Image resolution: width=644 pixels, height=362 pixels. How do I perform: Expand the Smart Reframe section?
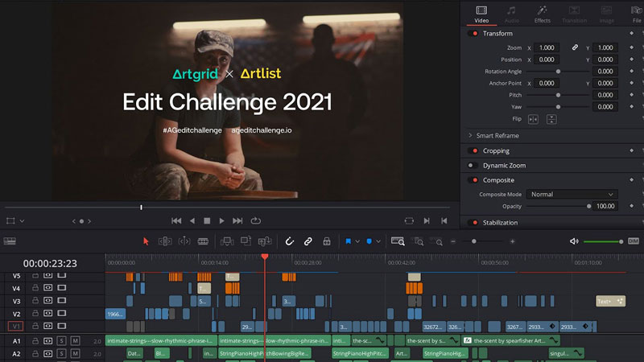point(471,136)
